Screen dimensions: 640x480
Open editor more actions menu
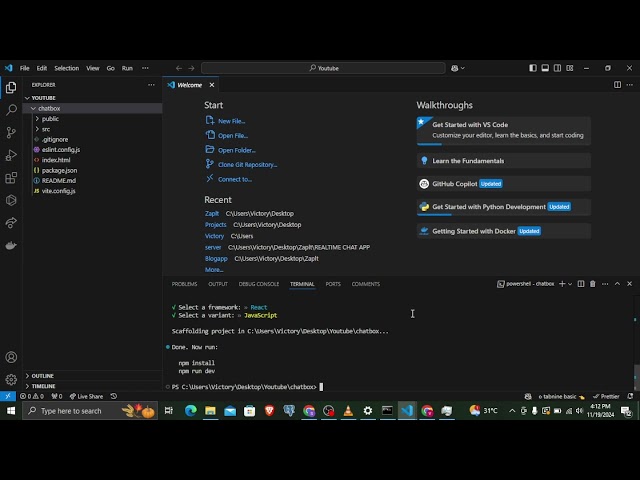tap(630, 85)
